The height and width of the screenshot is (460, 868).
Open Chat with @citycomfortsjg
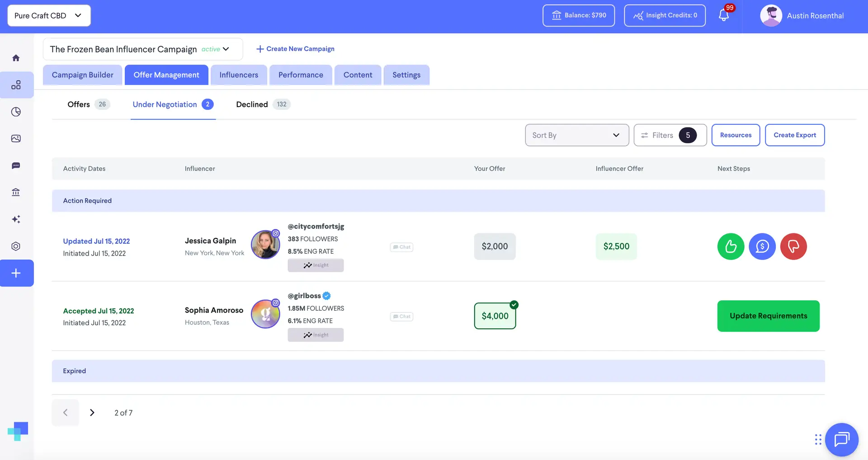point(401,247)
